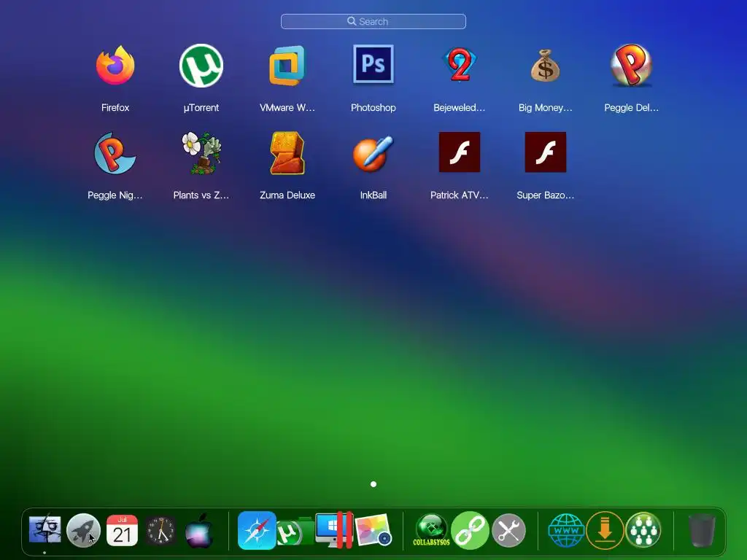This screenshot has height=560, width=747.
Task: Open the COLLABSYSOS green orb icon
Action: 431,530
